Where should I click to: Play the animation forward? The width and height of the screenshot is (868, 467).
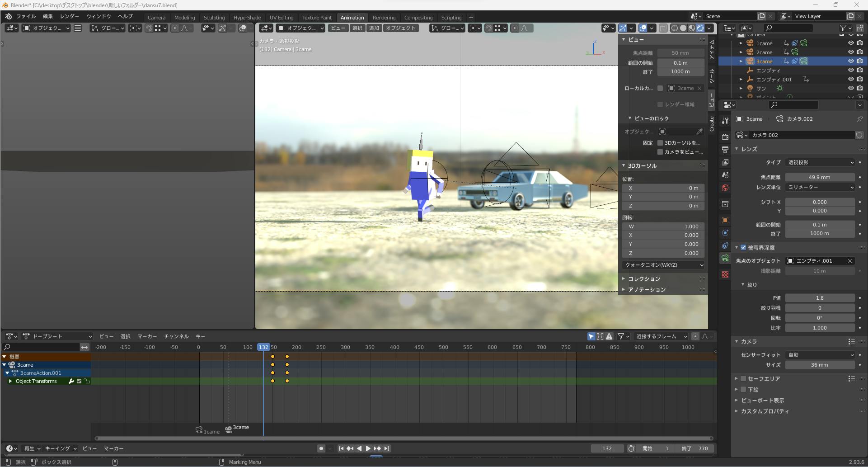[x=368, y=448]
